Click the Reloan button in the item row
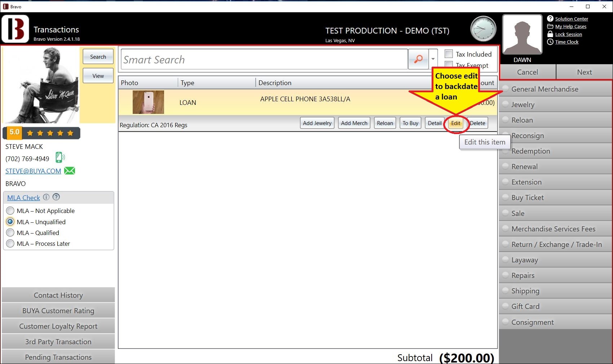The image size is (613, 364). (x=385, y=123)
